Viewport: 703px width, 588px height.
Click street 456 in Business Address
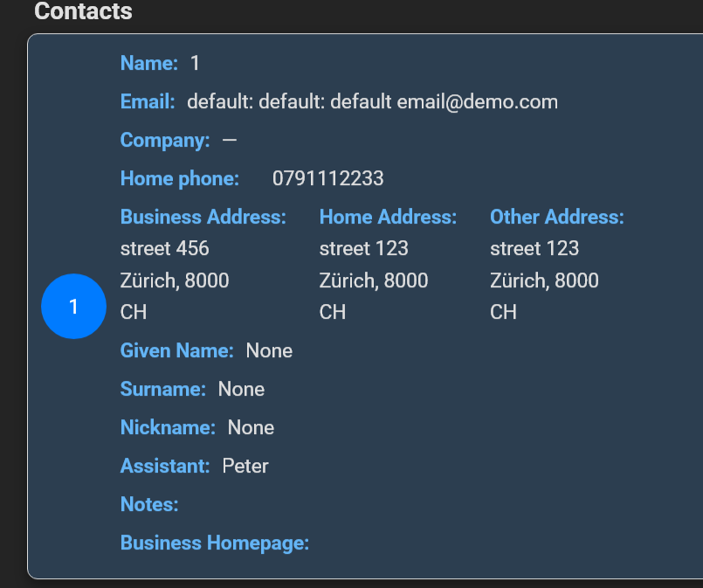pyautogui.click(x=164, y=248)
